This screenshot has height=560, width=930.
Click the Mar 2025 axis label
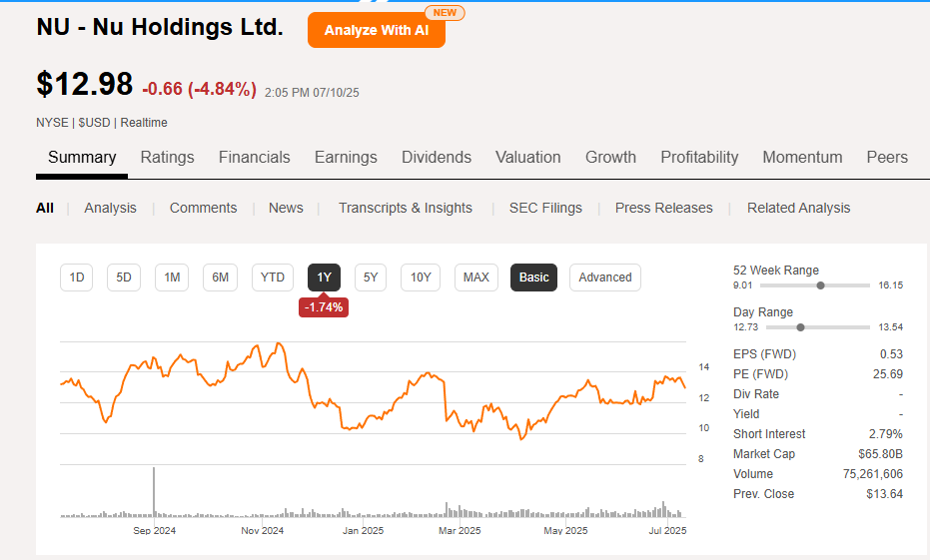pos(460,530)
